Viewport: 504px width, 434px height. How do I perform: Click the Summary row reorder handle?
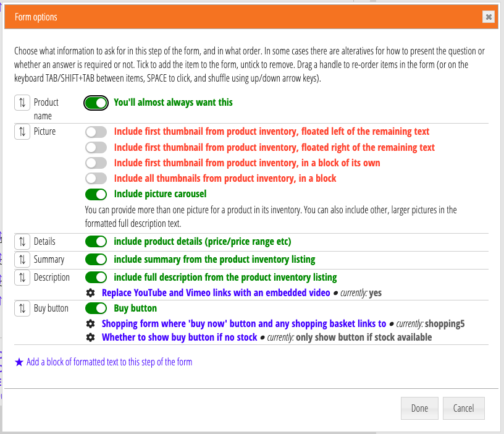pyautogui.click(x=22, y=260)
